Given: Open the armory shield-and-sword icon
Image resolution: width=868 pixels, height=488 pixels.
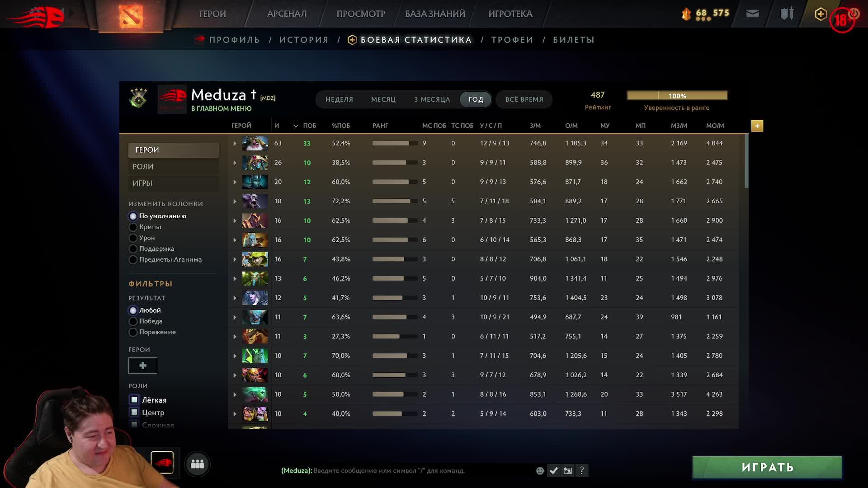Looking at the screenshot, I should click(787, 14).
